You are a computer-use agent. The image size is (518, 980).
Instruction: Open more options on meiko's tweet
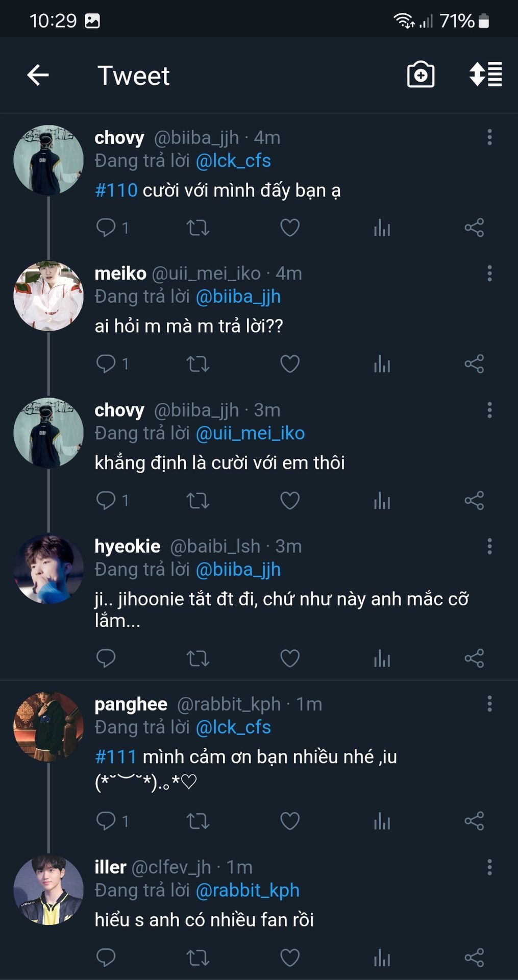489,274
